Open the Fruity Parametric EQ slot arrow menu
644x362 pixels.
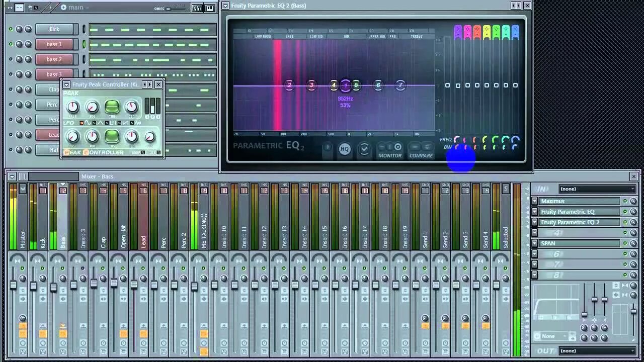(x=535, y=212)
